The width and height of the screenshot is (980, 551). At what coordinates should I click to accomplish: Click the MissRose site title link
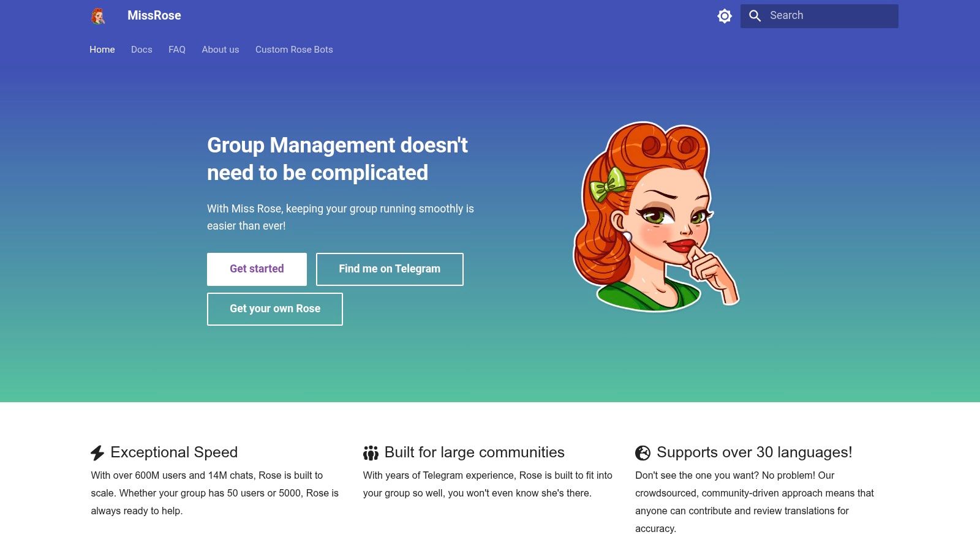coord(154,16)
